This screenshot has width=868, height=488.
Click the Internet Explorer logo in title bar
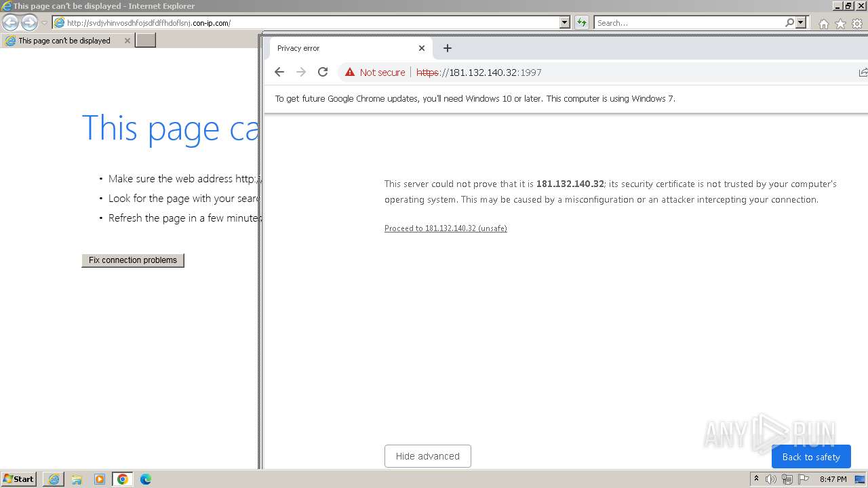(x=7, y=6)
